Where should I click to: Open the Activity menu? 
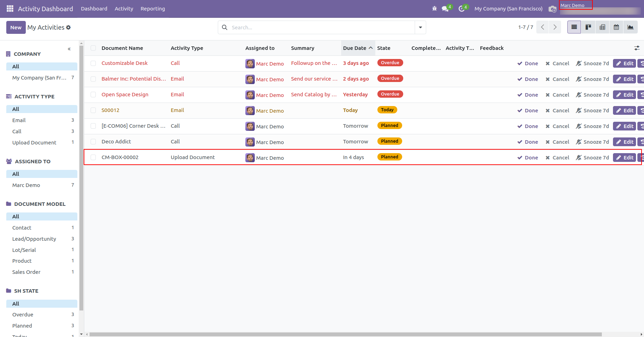124,9
